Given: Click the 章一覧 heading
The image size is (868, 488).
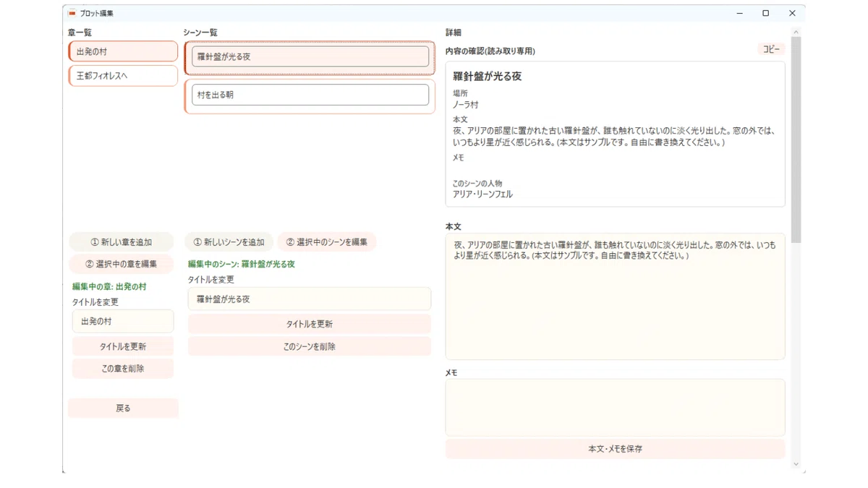Looking at the screenshot, I should point(80,33).
